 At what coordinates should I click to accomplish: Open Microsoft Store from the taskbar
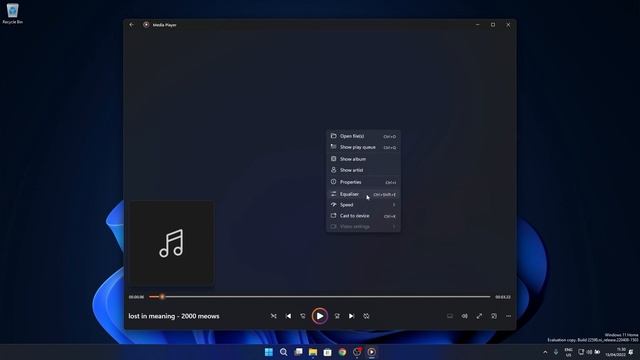point(327,352)
